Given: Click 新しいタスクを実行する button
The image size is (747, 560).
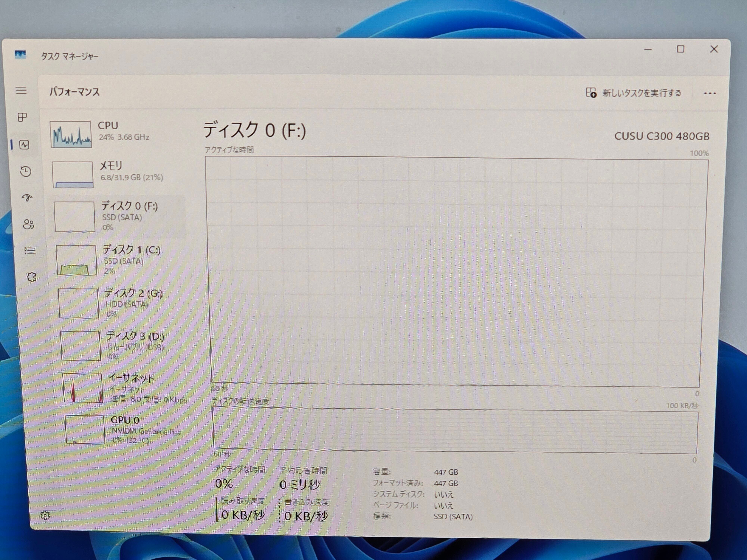Looking at the screenshot, I should [633, 93].
